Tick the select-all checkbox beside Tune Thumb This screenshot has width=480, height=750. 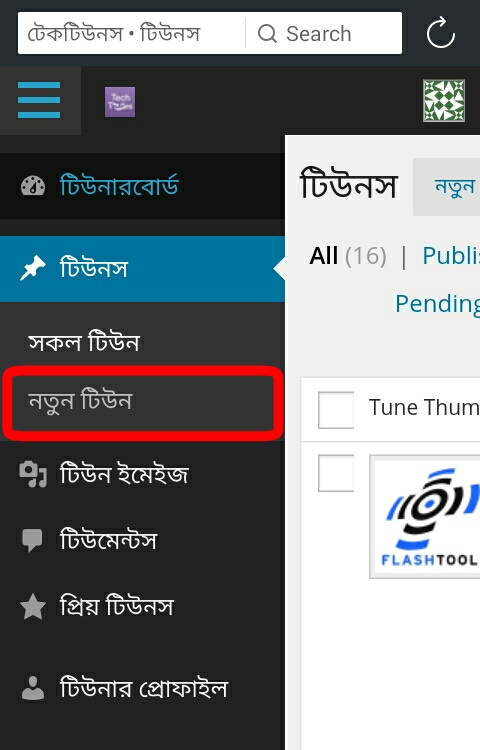pyautogui.click(x=336, y=410)
